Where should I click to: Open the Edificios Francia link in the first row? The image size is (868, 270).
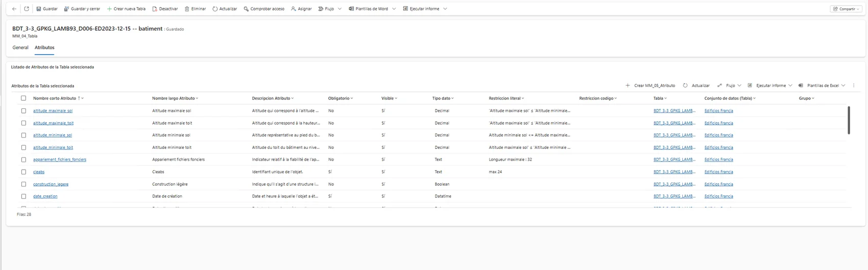718,110
